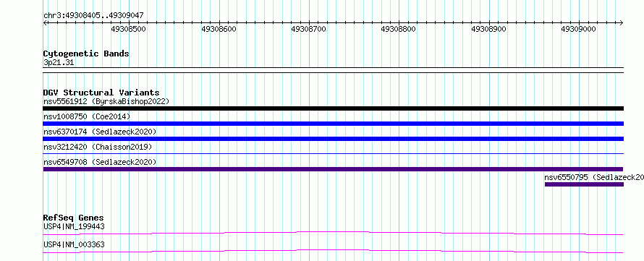Click the magenta USP4|NM_199443 intron line

(x=333, y=233)
